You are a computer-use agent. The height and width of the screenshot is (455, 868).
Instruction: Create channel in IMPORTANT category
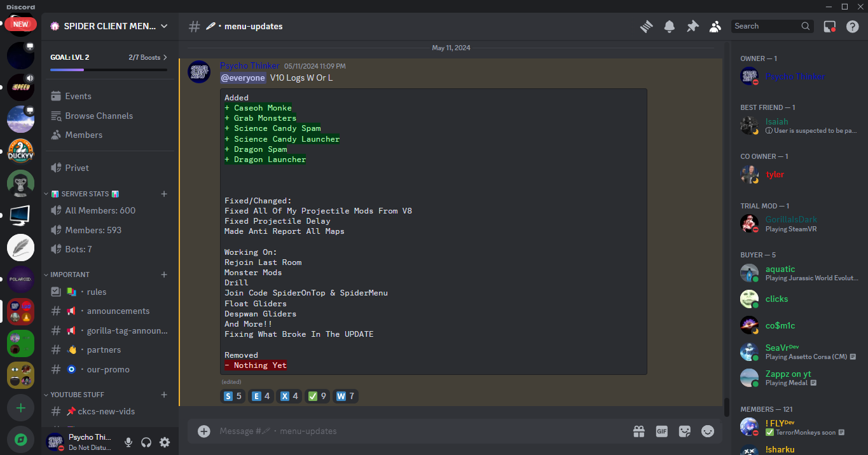pyautogui.click(x=164, y=275)
